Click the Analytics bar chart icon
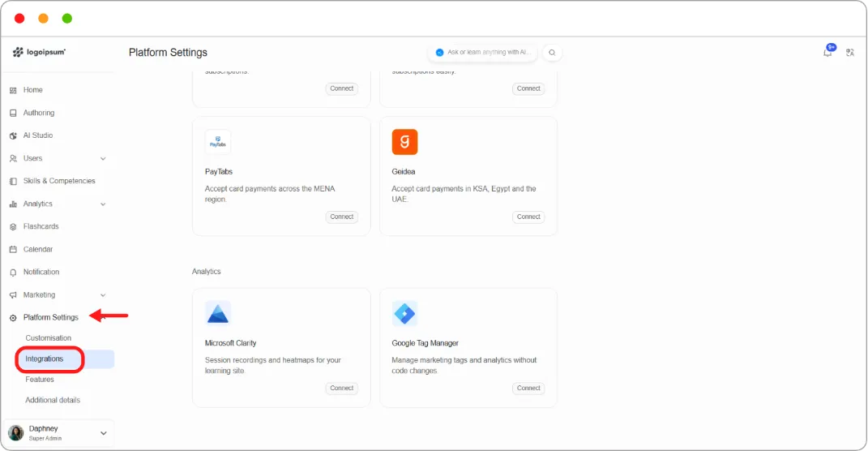 pos(13,204)
